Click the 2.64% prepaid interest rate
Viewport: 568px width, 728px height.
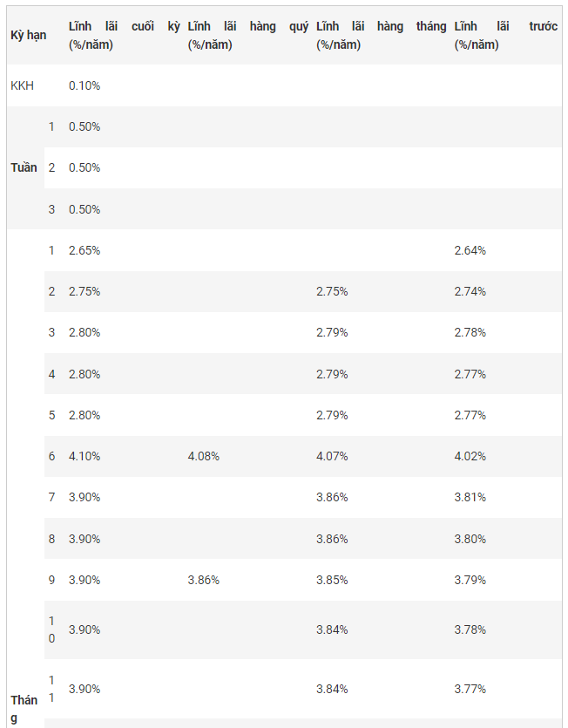(470, 250)
